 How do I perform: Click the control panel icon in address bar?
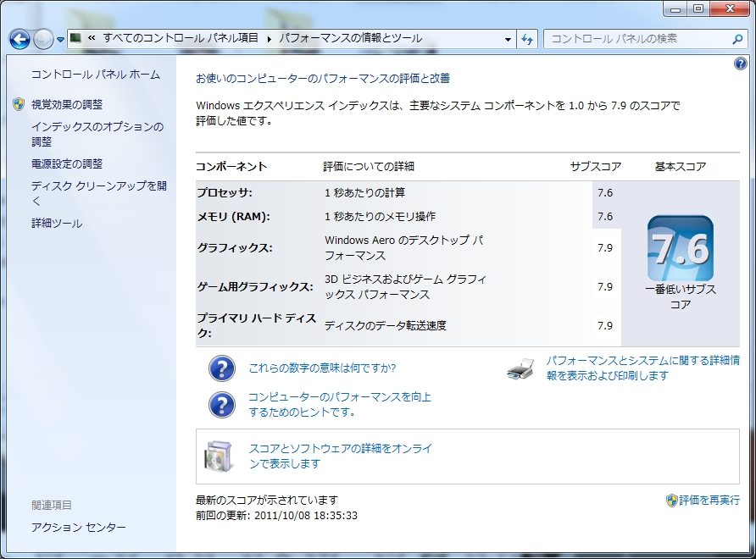(75, 38)
